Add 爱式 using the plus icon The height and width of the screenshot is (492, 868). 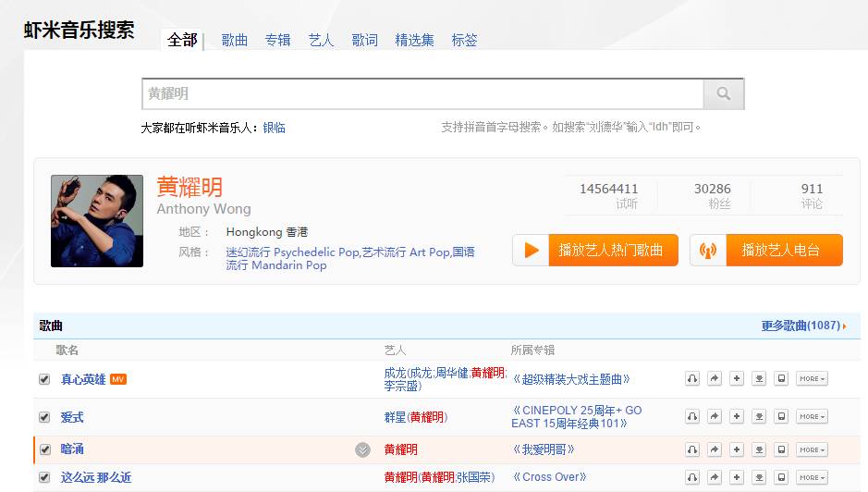736,417
